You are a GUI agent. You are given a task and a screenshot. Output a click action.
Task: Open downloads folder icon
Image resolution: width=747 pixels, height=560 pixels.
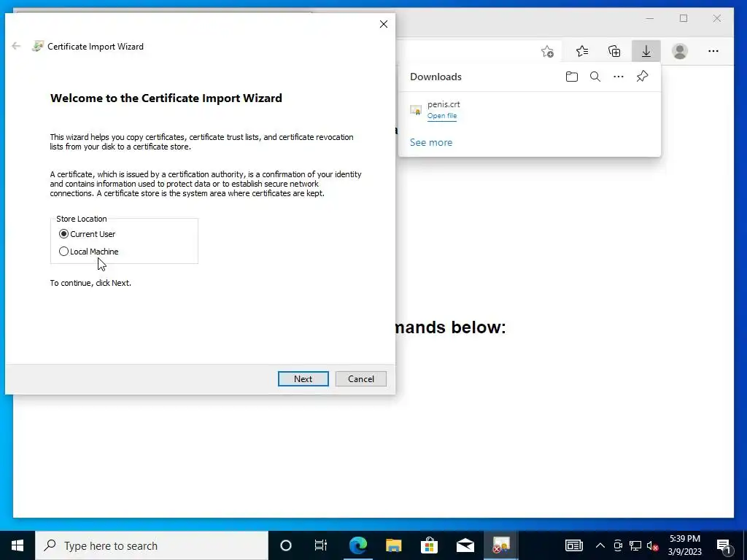[x=572, y=77]
